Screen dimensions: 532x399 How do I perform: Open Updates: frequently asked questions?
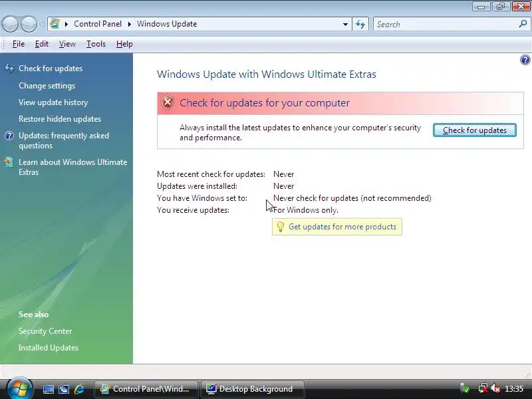coord(64,140)
